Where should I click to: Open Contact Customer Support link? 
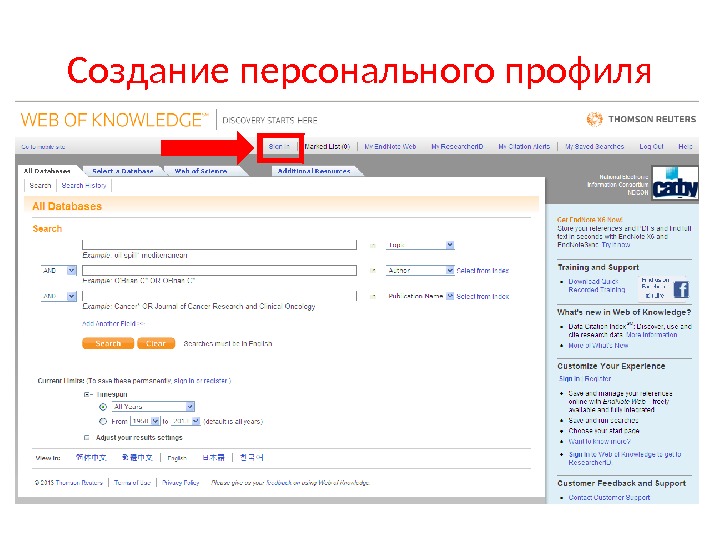(609, 497)
